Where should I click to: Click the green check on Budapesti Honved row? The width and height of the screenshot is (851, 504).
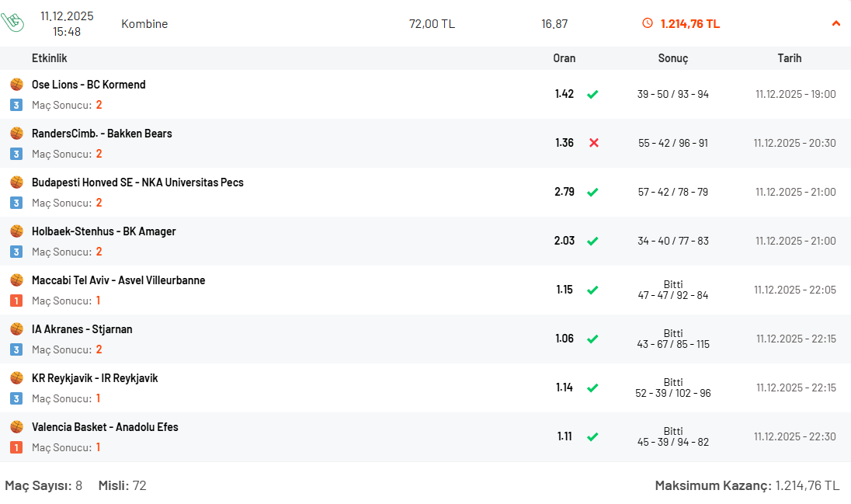[x=592, y=192]
